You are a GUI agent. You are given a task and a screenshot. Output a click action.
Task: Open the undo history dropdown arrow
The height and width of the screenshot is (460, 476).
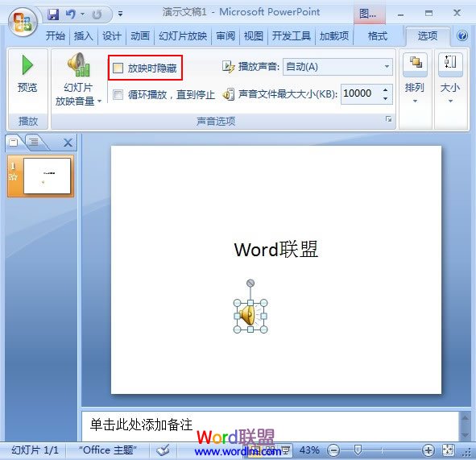tap(83, 14)
